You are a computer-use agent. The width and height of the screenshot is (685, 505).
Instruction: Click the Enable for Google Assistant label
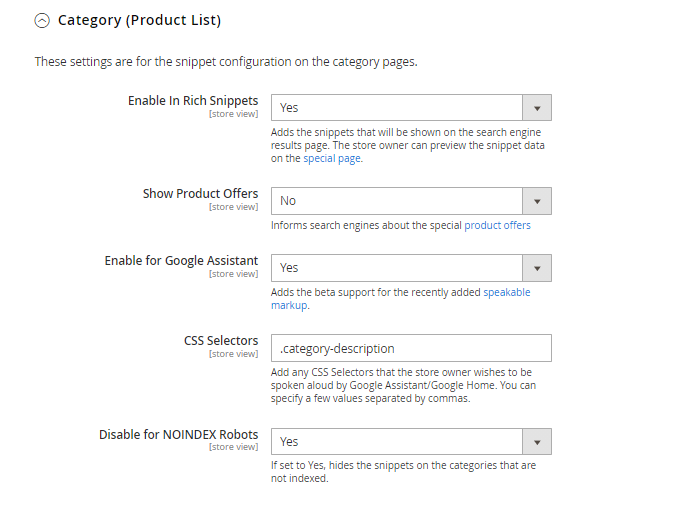pyautogui.click(x=181, y=261)
